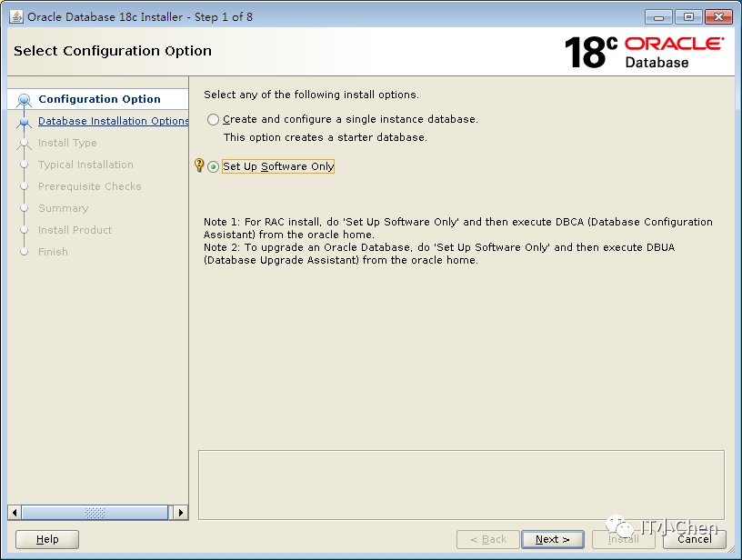The image size is (742, 560).
Task: Click the Help button
Action: click(47, 539)
